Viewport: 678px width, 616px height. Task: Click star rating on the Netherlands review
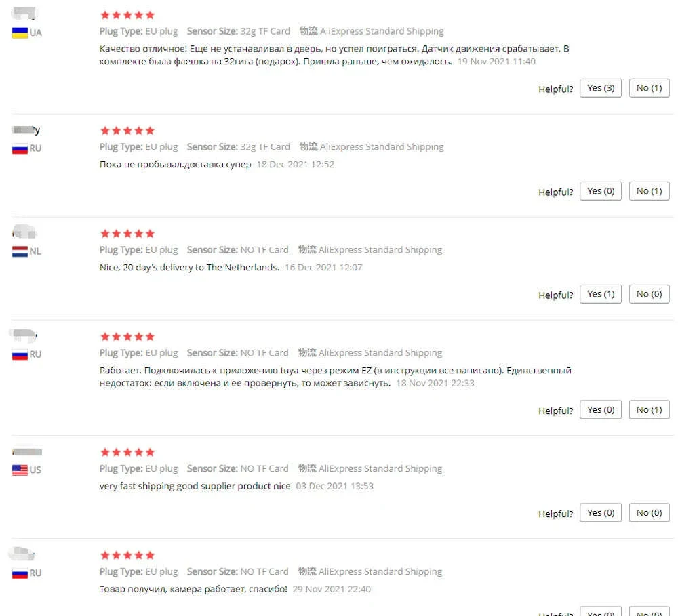(127, 234)
